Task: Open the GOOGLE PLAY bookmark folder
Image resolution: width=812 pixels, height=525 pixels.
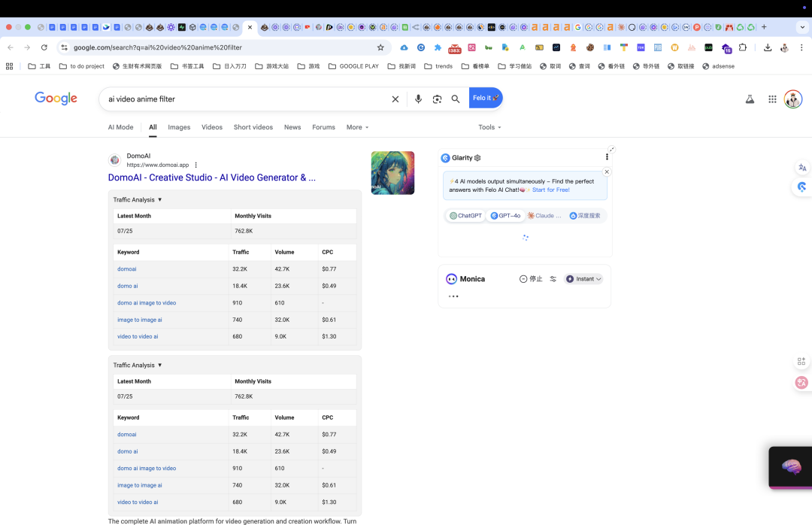Action: pos(353,66)
